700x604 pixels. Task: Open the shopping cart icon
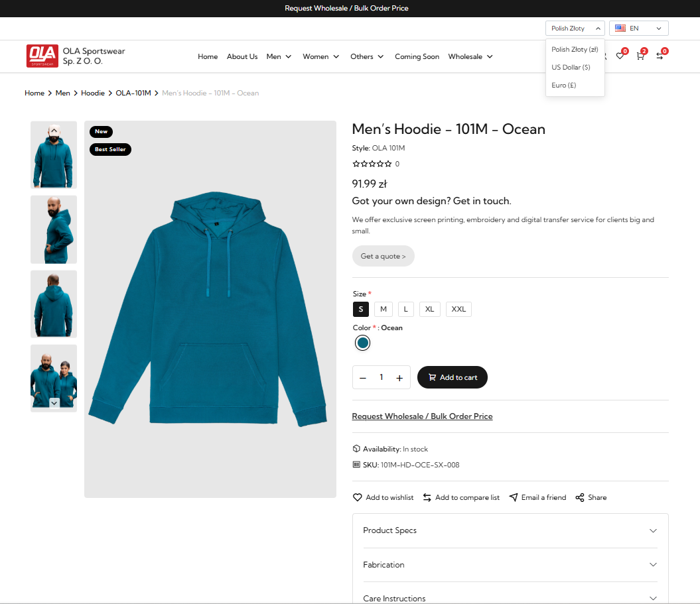point(640,56)
